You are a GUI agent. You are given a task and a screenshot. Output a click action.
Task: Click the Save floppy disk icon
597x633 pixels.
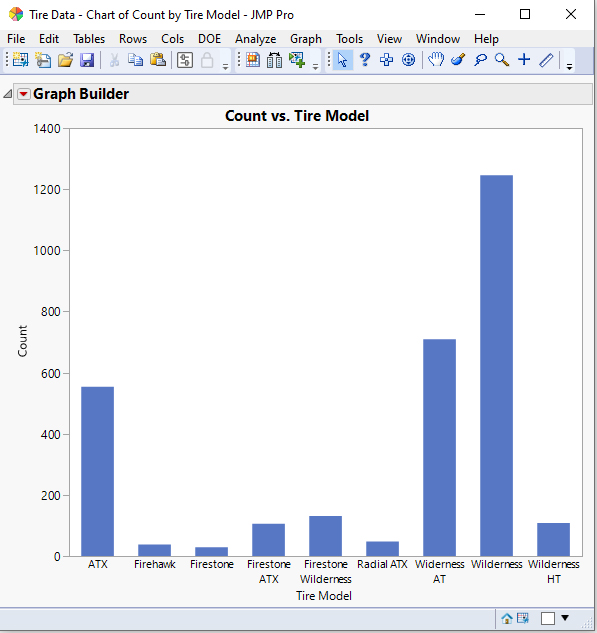pos(87,60)
